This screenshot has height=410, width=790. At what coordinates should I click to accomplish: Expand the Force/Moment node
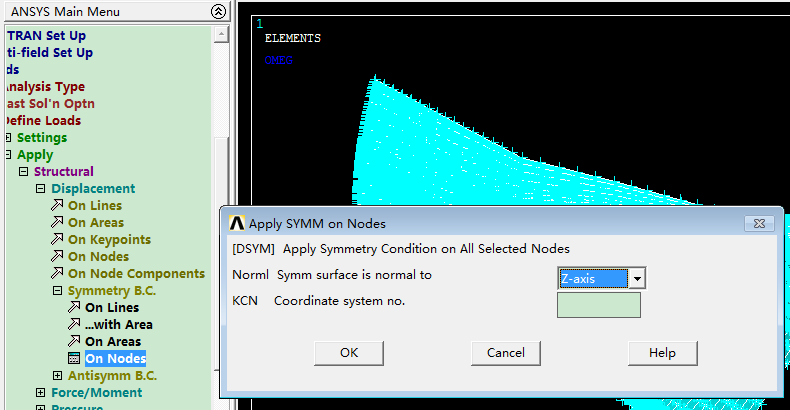[41, 393]
